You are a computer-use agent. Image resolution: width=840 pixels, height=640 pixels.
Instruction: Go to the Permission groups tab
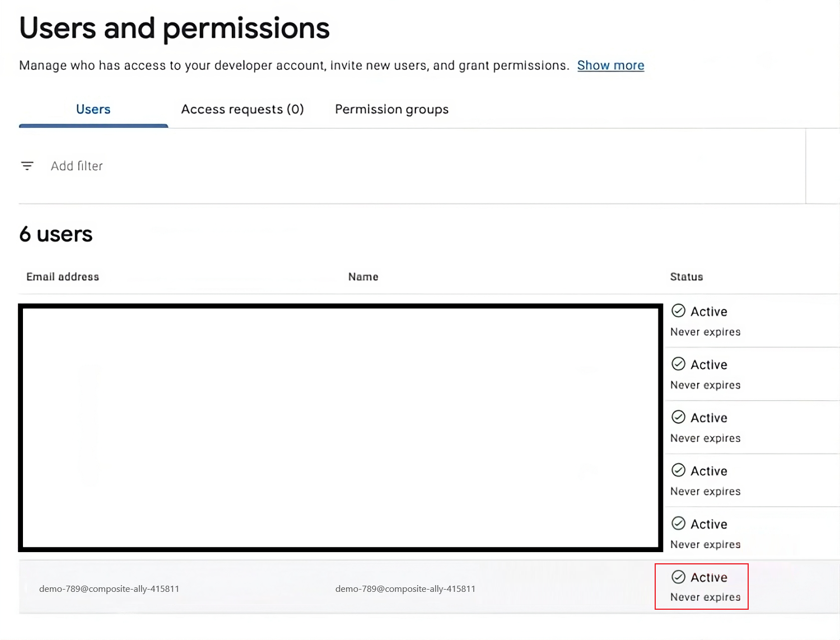pos(391,109)
